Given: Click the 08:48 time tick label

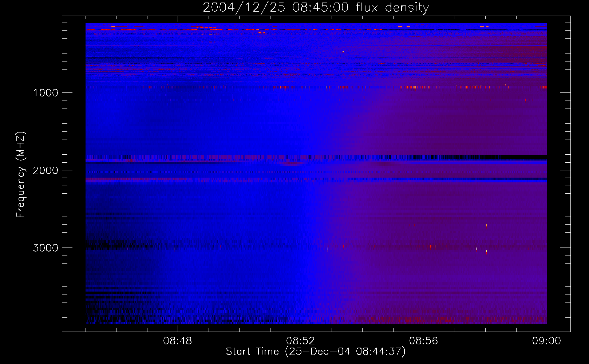Looking at the screenshot, I should tap(178, 341).
